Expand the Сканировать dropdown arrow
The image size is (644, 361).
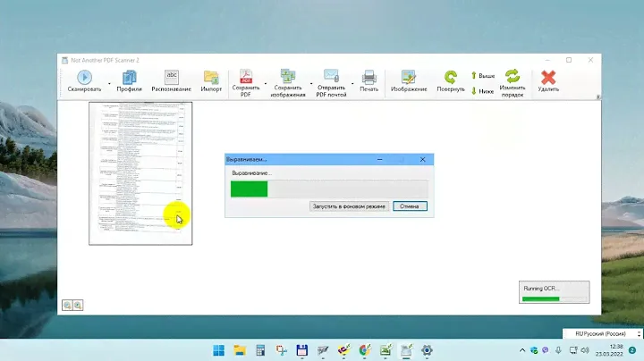(109, 82)
